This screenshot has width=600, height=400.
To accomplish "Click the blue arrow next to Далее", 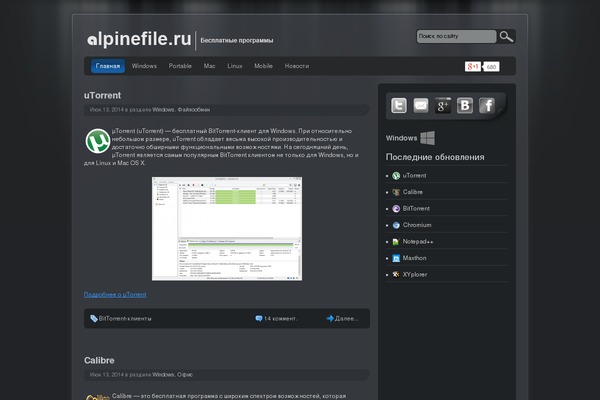I will [330, 318].
